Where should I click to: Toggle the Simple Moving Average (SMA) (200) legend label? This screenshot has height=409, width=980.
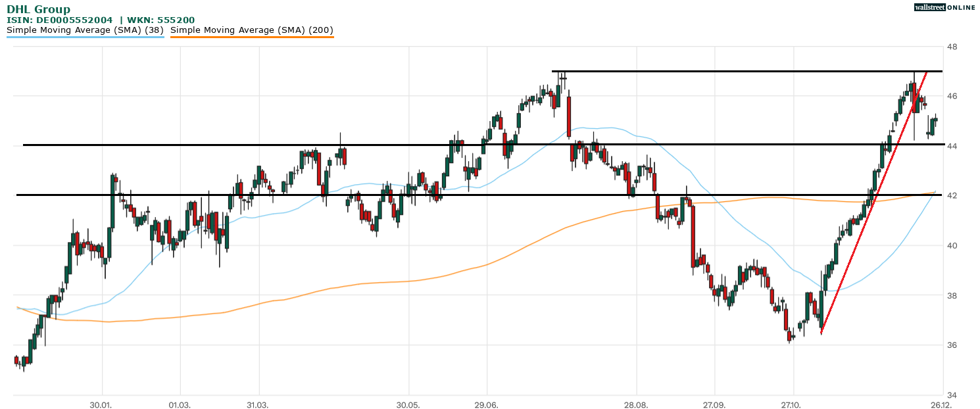pos(251,30)
